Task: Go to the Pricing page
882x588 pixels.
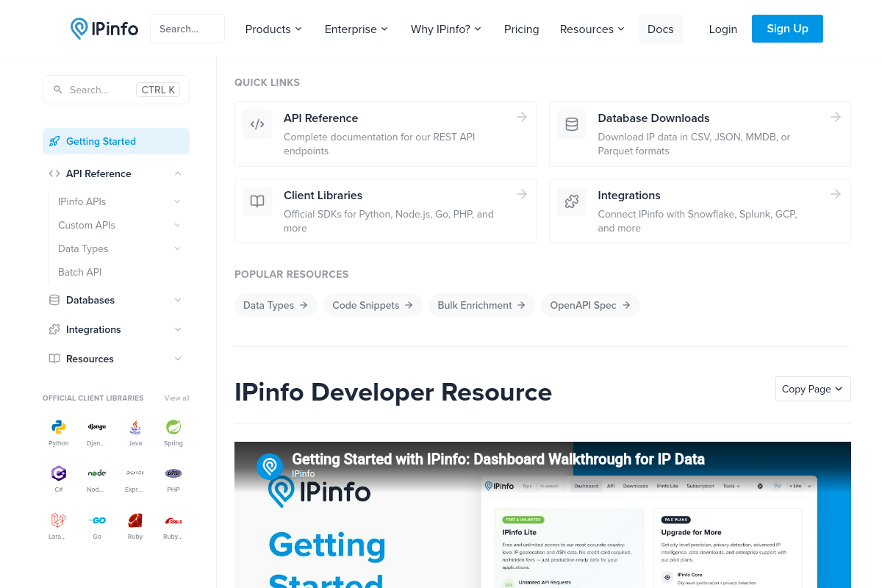Action: coord(522,29)
